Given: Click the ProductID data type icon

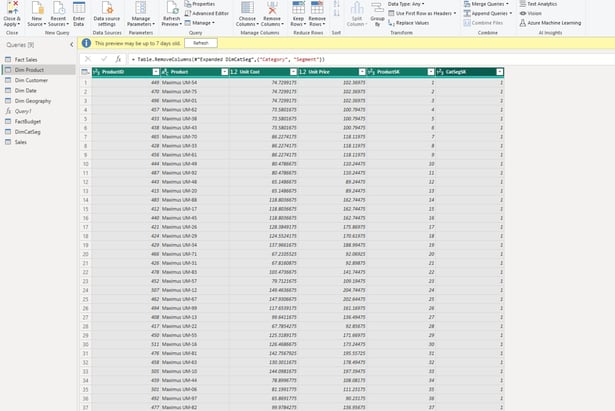Looking at the screenshot, I should click(97, 72).
